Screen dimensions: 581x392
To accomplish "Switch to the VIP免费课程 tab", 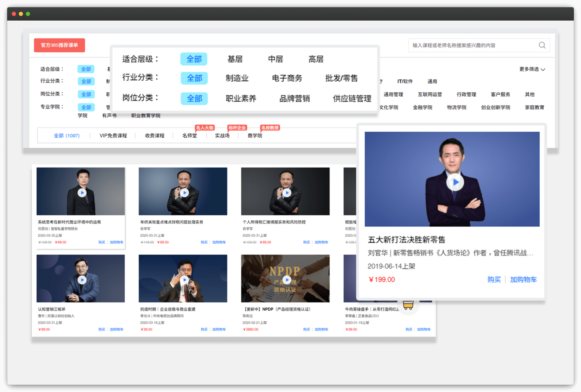I will coord(113,136).
